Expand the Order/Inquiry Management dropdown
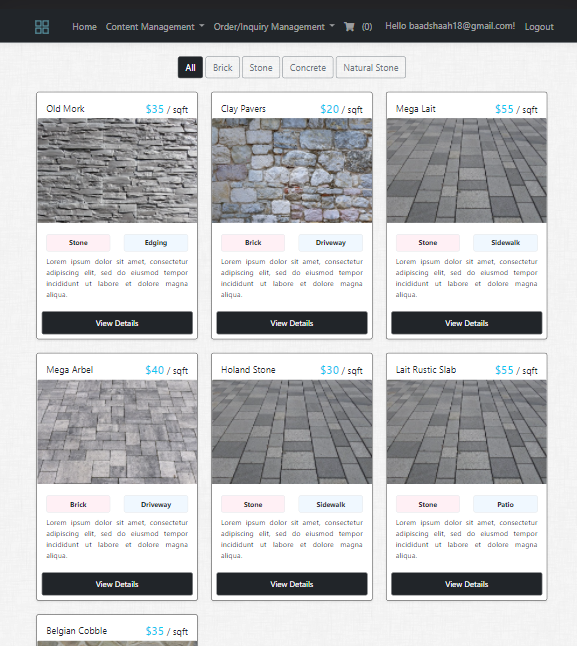 click(274, 27)
